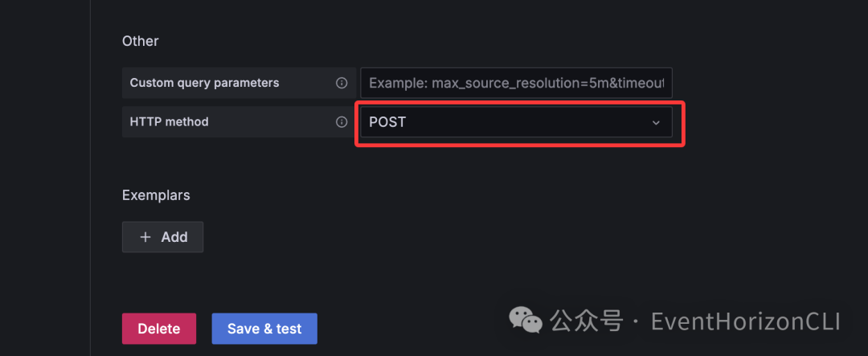Focus the Custom query parameters input field
The height and width of the screenshot is (356, 868).
(x=516, y=83)
